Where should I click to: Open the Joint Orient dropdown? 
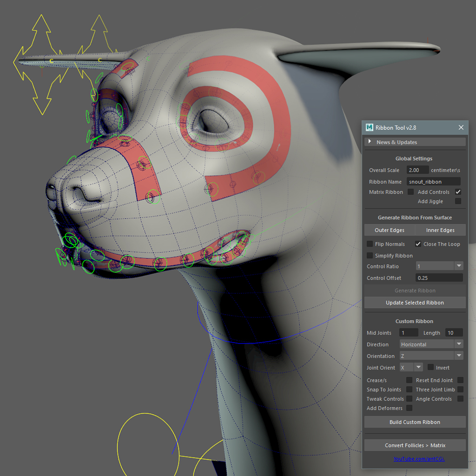click(411, 367)
